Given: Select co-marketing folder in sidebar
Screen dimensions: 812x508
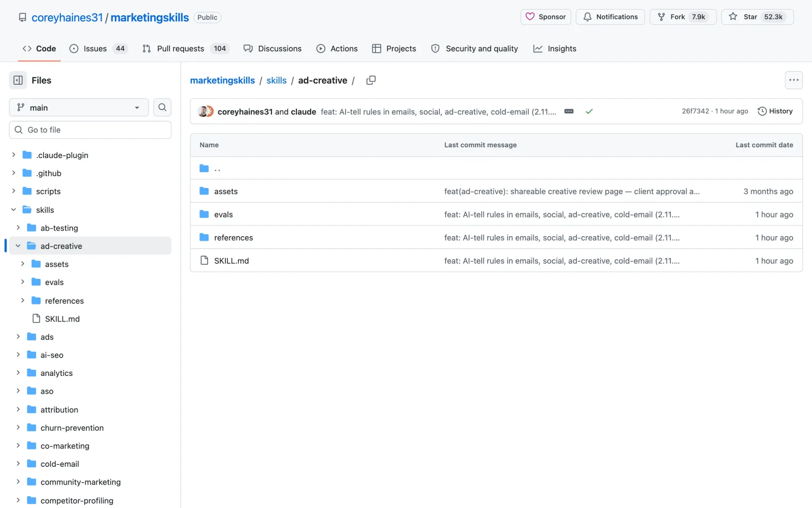Looking at the screenshot, I should [65, 446].
